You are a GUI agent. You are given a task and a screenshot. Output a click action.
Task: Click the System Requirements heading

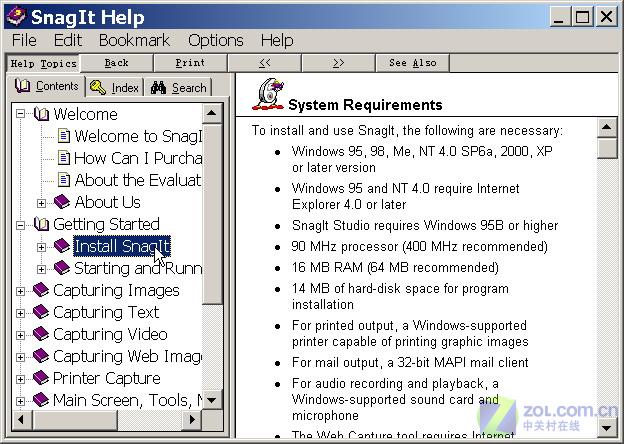coord(365,105)
